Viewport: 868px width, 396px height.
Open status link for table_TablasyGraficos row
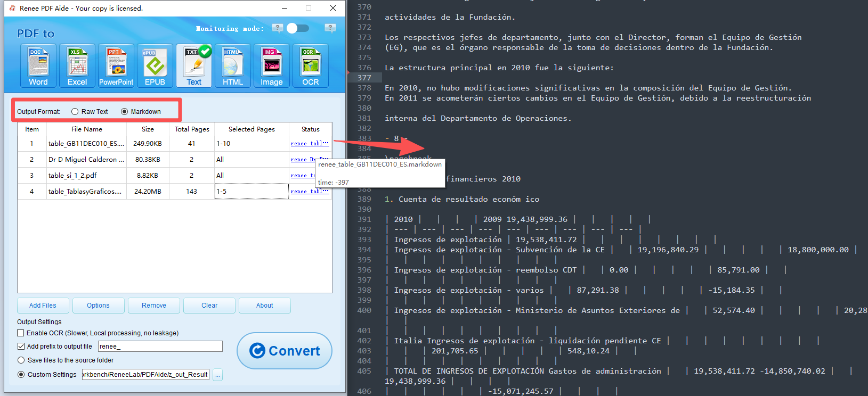[310, 192]
